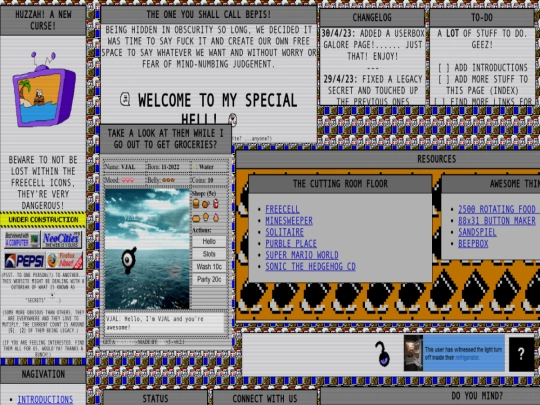The image size is (540, 405).
Task: Click the 'CONNECT WITH US' header
Action: [x=264, y=398]
